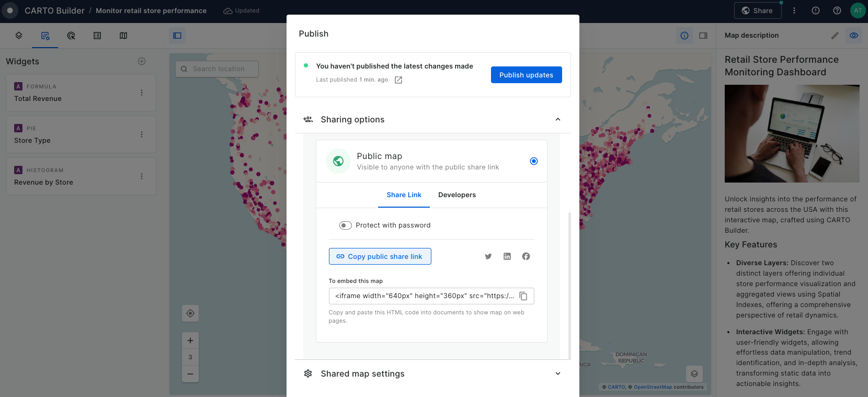Click the Facebook share icon
868x397 pixels.
click(x=526, y=256)
